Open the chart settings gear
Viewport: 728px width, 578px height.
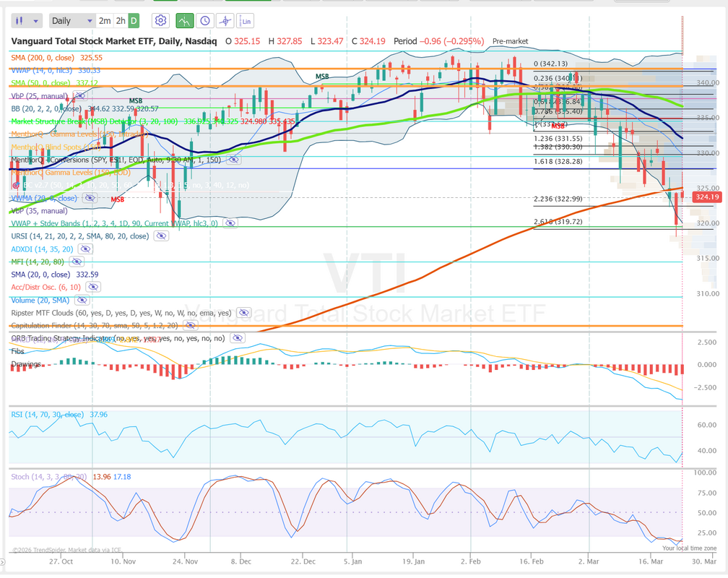point(160,21)
